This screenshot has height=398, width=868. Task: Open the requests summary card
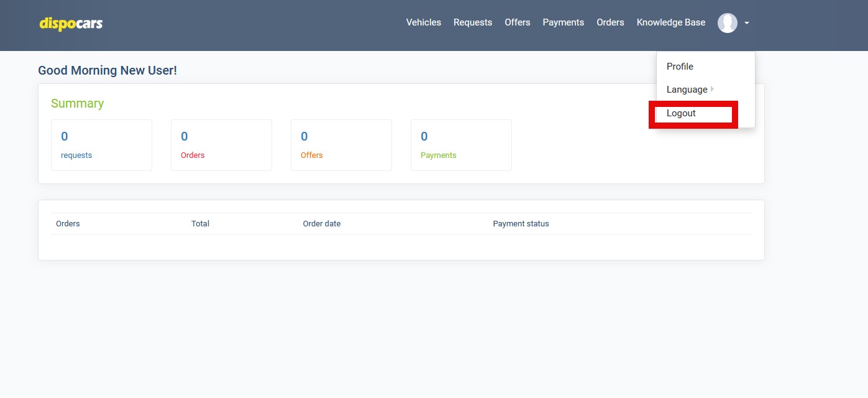[101, 145]
